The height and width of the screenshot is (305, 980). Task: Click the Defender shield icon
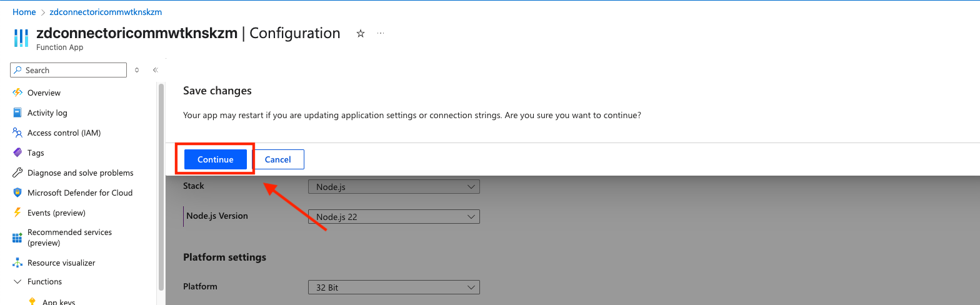(x=17, y=192)
